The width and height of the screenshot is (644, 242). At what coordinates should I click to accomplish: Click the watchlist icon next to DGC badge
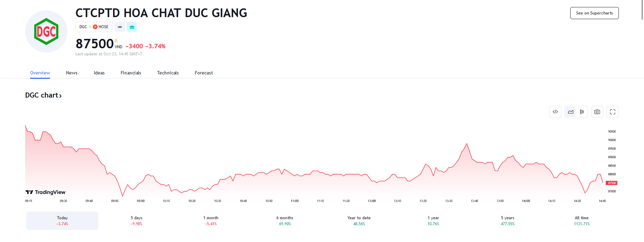pos(120,27)
